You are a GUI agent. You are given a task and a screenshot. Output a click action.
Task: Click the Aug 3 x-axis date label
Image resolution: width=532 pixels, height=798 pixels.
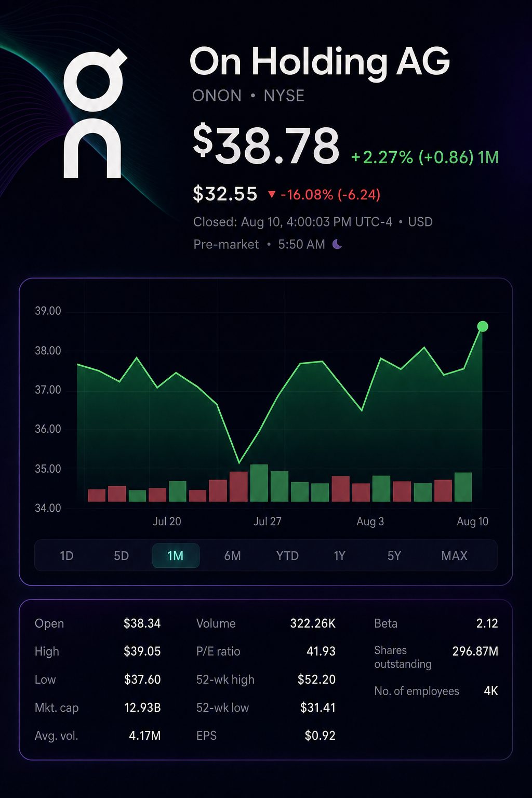point(370,522)
